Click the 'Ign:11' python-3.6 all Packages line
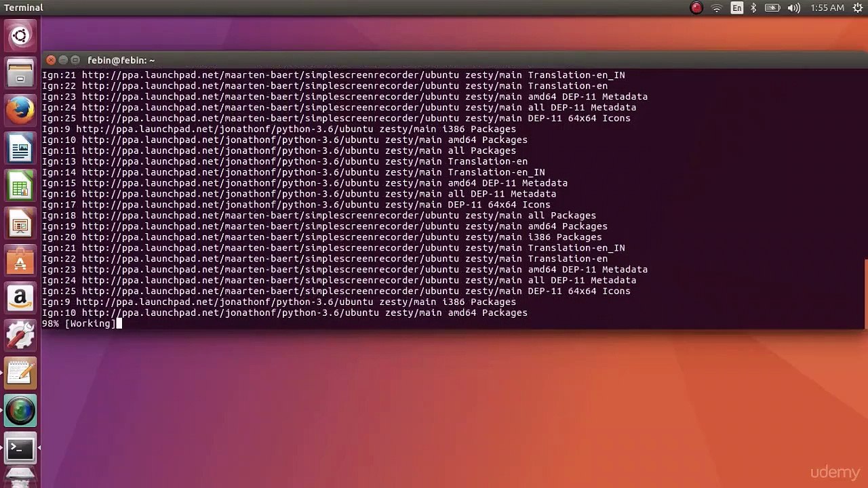The width and height of the screenshot is (868, 488). point(279,150)
